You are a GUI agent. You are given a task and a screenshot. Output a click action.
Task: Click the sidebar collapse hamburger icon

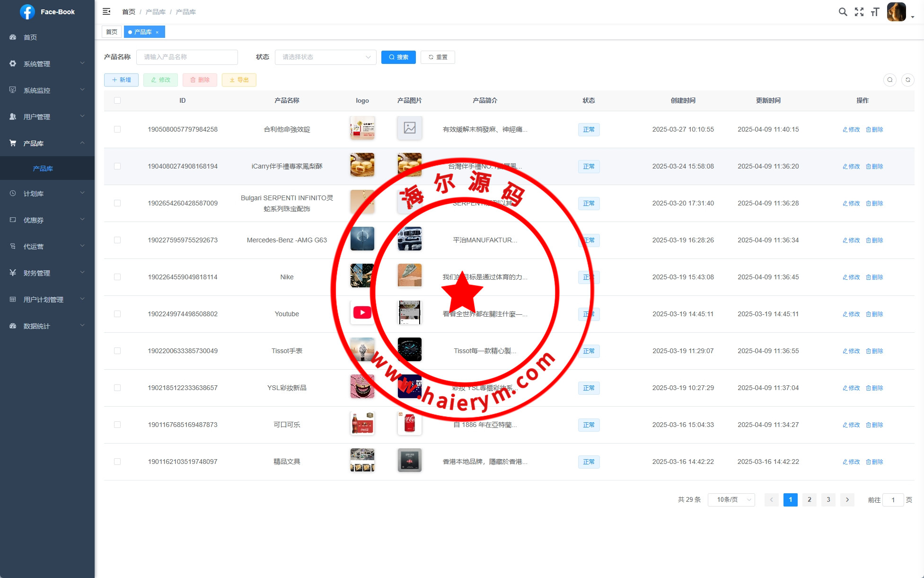pyautogui.click(x=106, y=11)
